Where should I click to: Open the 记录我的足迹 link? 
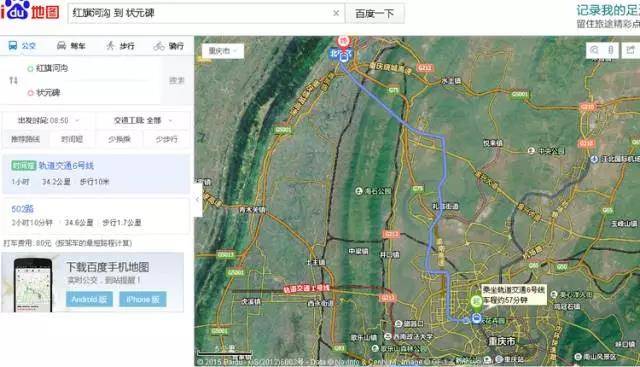pyautogui.click(x=608, y=10)
